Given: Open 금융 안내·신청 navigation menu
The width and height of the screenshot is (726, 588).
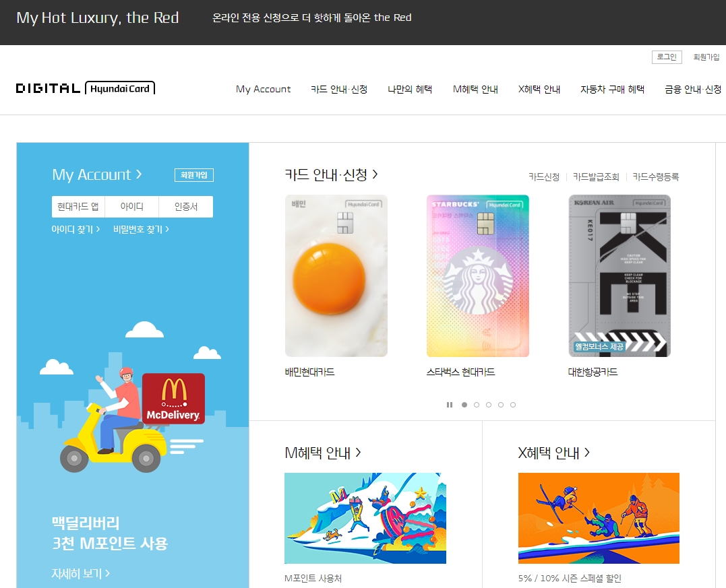Looking at the screenshot, I should point(693,89).
